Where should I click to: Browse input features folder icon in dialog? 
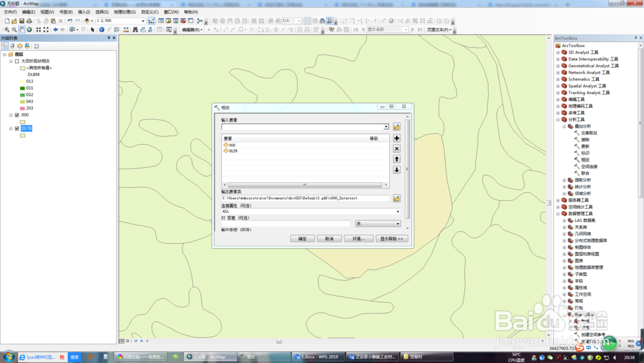pos(397,127)
